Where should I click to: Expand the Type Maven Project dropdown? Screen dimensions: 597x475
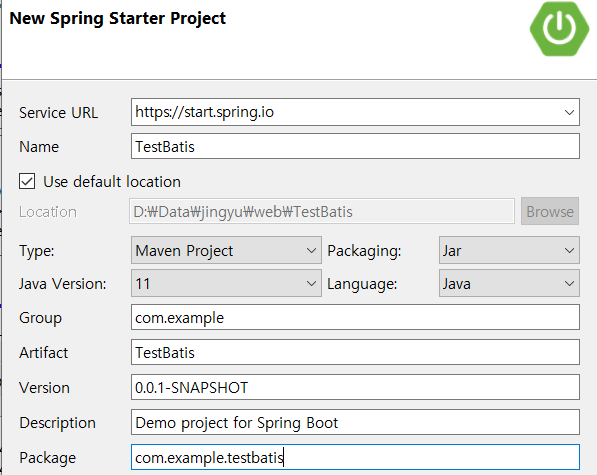coord(226,250)
